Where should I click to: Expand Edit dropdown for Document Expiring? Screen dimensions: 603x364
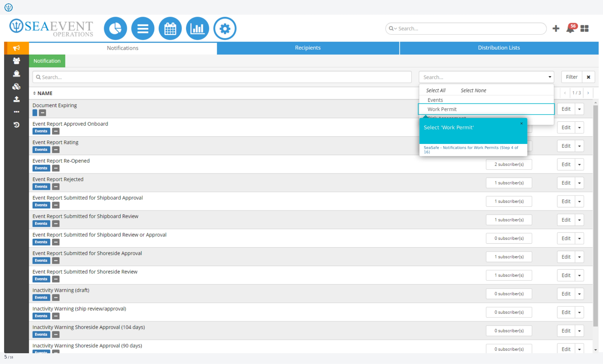[x=579, y=109]
